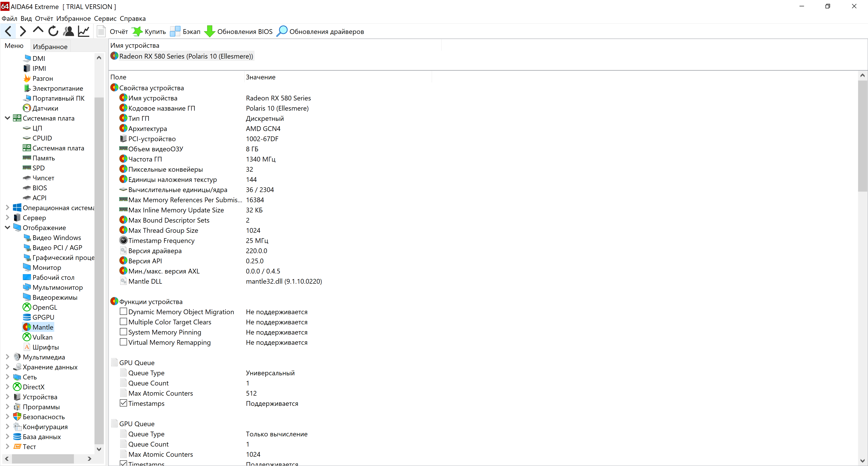Click the Radeon device icon in device list
The width and height of the screenshot is (868, 466).
pyautogui.click(x=115, y=56)
